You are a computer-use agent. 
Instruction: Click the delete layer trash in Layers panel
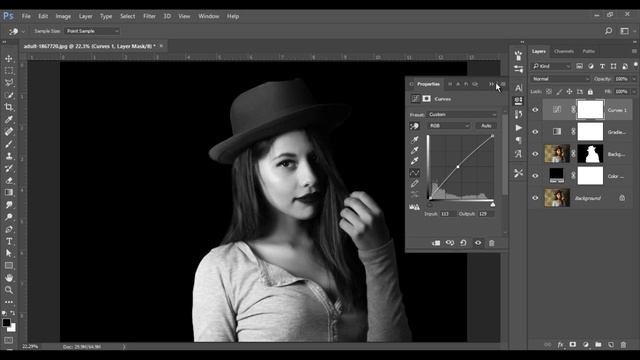tap(623, 345)
